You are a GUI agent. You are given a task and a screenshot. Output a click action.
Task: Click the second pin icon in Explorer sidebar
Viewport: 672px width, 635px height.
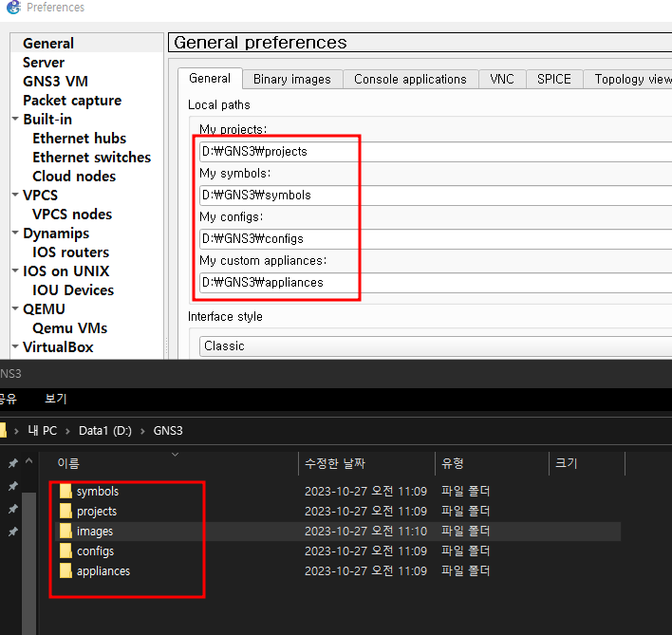tap(13, 486)
